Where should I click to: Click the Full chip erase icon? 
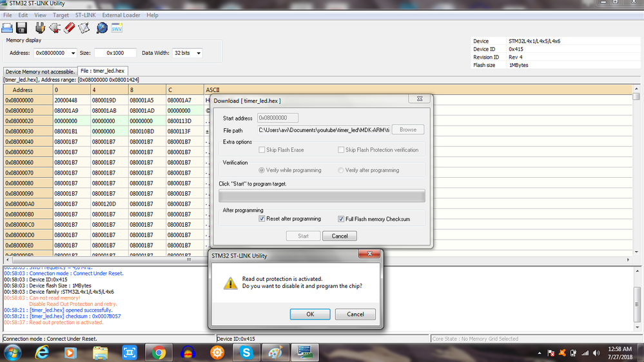pyautogui.click(x=70, y=28)
